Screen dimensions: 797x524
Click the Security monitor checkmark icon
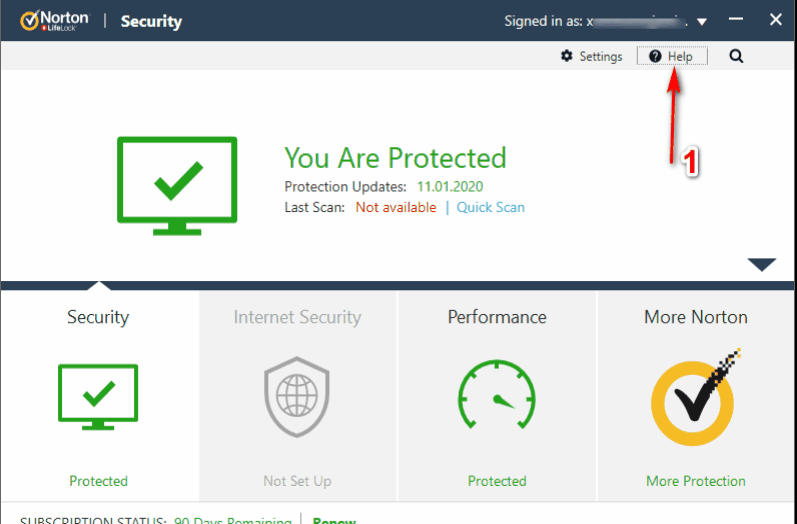point(98,397)
